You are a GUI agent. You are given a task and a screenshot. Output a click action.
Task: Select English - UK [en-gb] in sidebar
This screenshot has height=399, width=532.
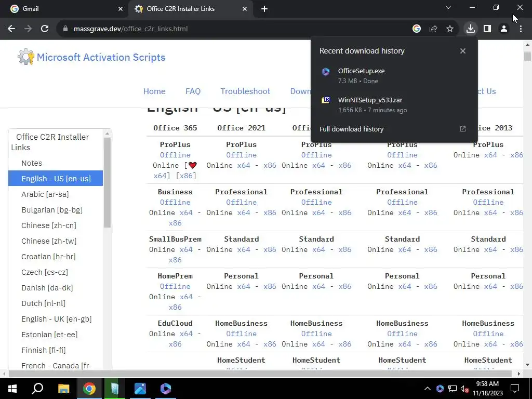(56, 319)
